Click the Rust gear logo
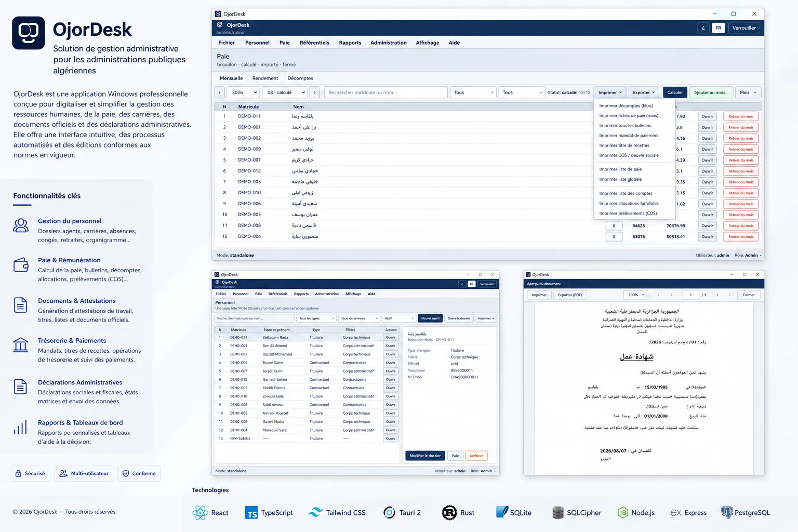Screen dimensions: 798x532 click(x=449, y=513)
